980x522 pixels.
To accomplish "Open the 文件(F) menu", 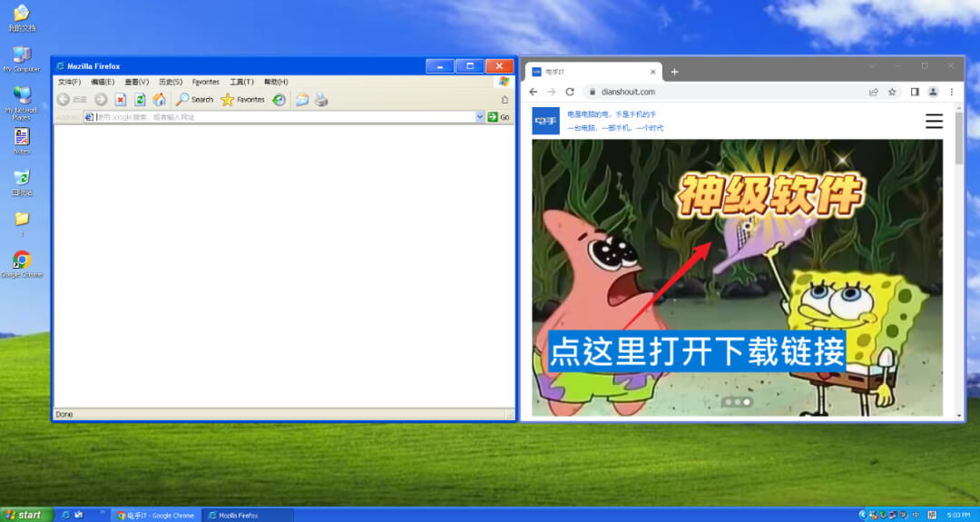I will 69,82.
